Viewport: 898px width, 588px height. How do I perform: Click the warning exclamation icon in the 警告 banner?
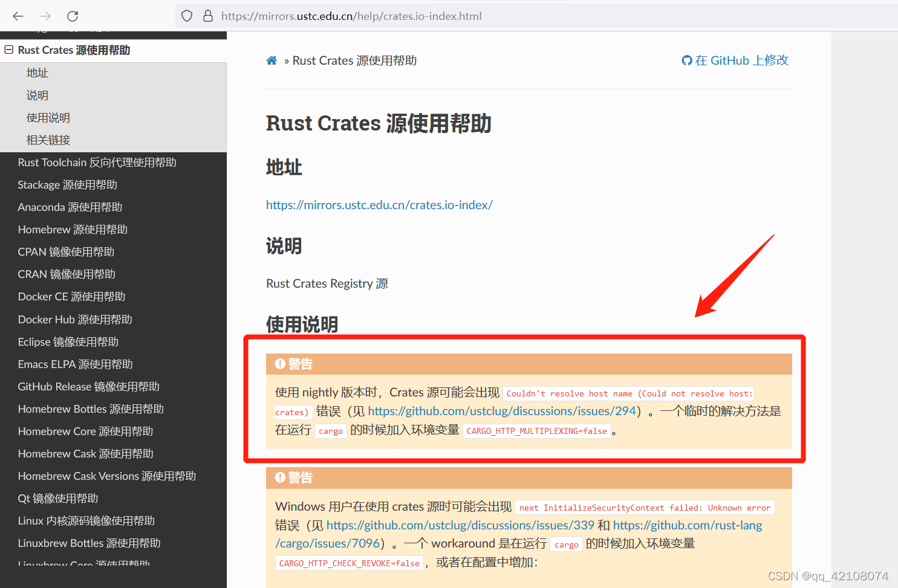(279, 363)
